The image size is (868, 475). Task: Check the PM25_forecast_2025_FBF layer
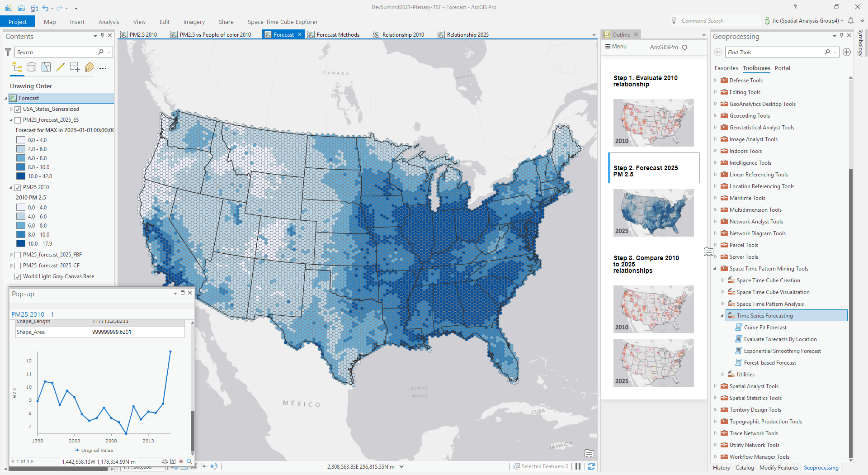tap(18, 255)
